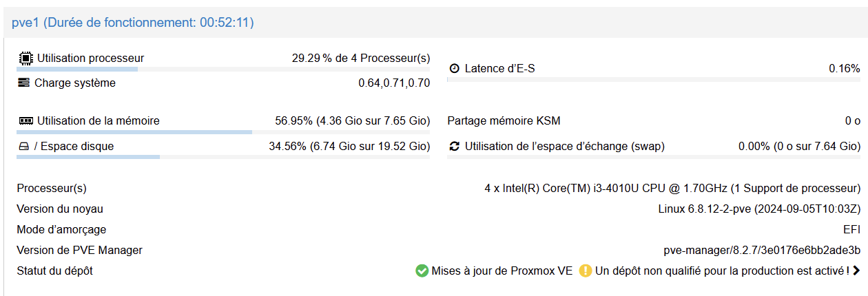The height and width of the screenshot is (296, 868).
Task: Click the green Proxmox VE updates checkmark
Action: [x=422, y=271]
